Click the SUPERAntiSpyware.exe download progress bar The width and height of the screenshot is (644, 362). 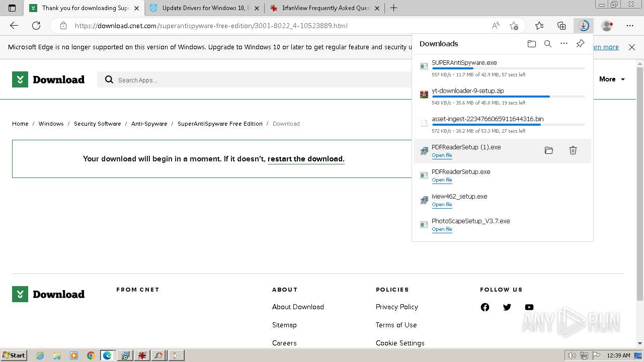click(x=508, y=68)
